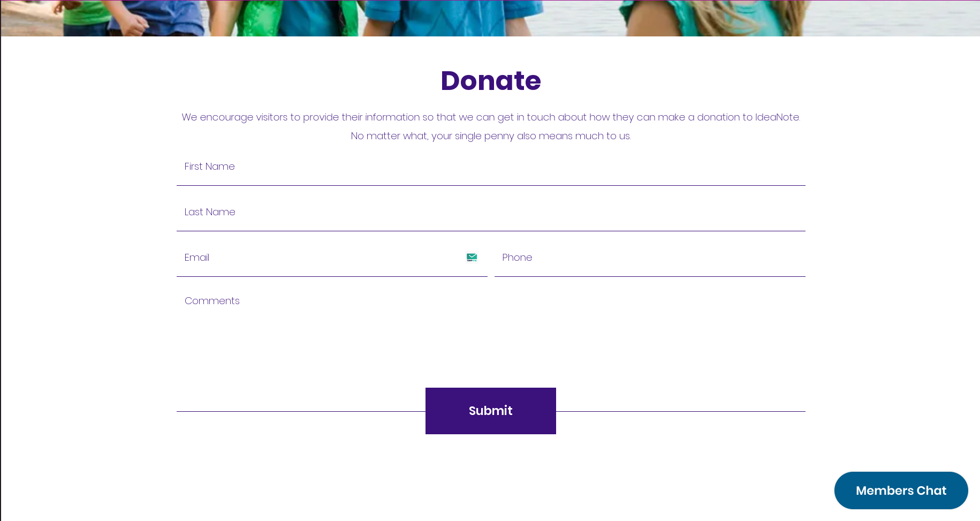Viewport: 980px width, 521px height.
Task: Click into the Email input field
Action: tap(332, 258)
